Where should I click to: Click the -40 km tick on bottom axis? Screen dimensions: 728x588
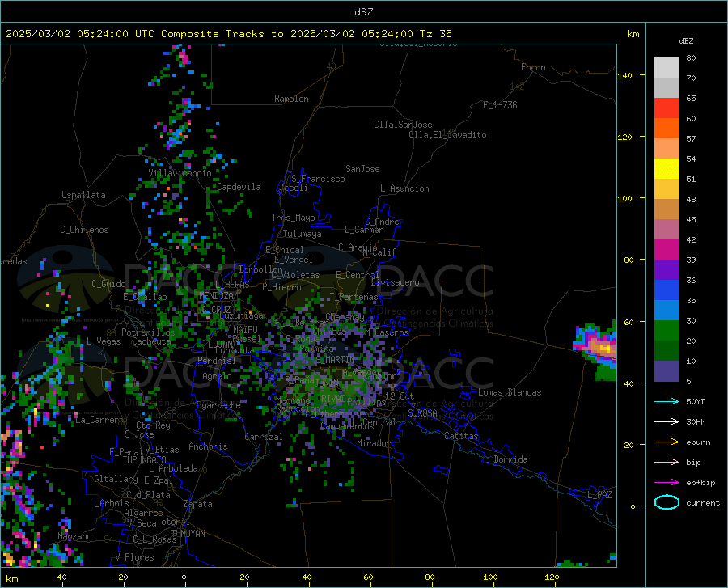point(59,577)
